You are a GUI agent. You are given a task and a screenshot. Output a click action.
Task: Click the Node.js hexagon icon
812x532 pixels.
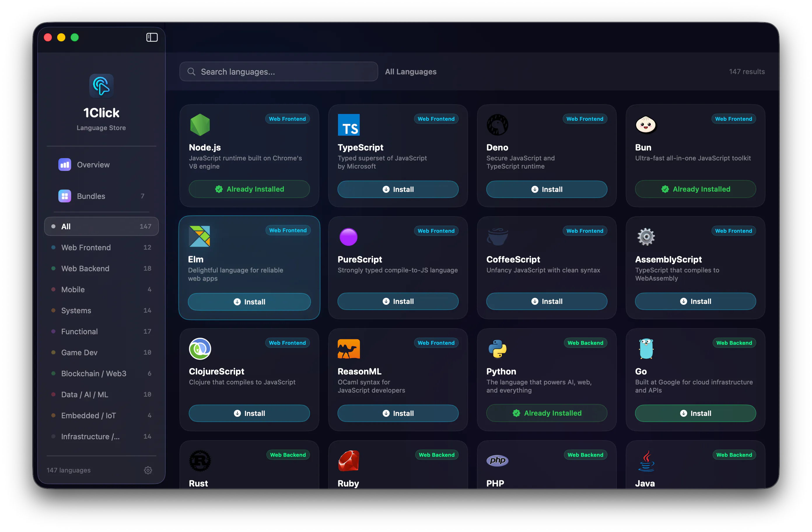[x=200, y=125]
